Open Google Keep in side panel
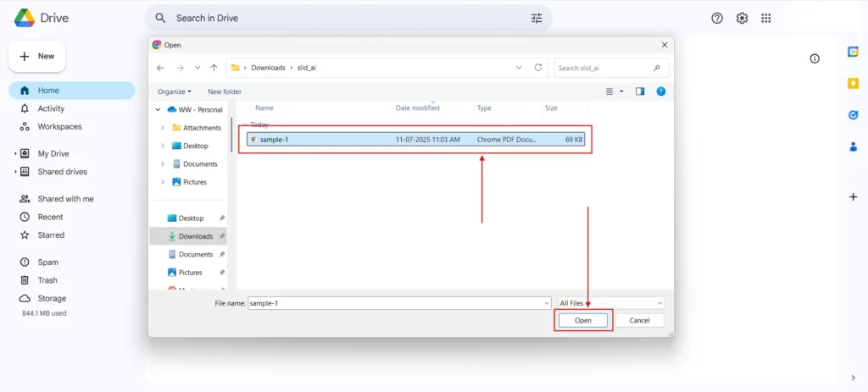Screen dimensions: 868x392 pyautogui.click(x=853, y=83)
